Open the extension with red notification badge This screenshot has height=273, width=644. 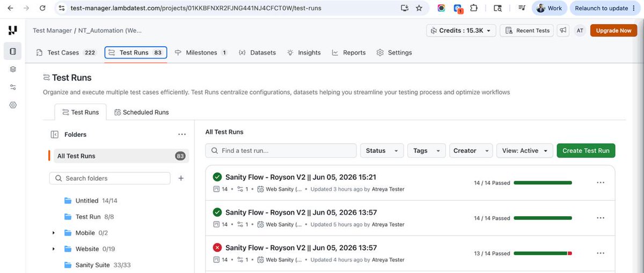(x=458, y=9)
